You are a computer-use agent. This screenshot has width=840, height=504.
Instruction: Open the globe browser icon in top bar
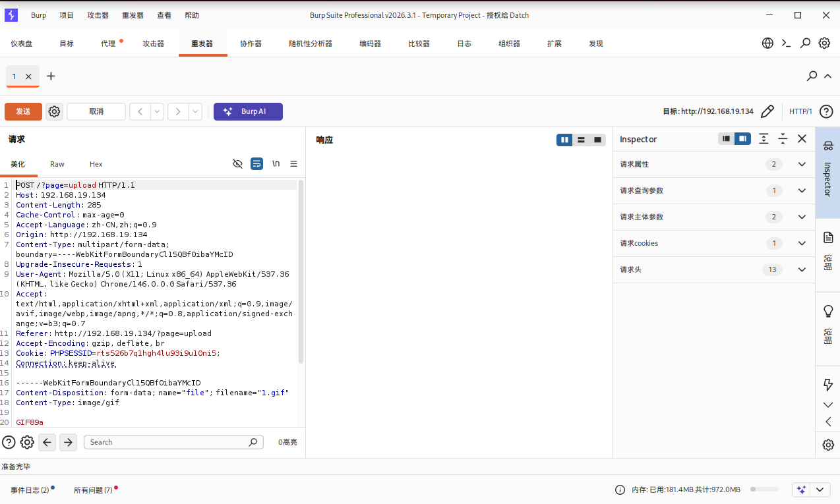click(x=767, y=43)
